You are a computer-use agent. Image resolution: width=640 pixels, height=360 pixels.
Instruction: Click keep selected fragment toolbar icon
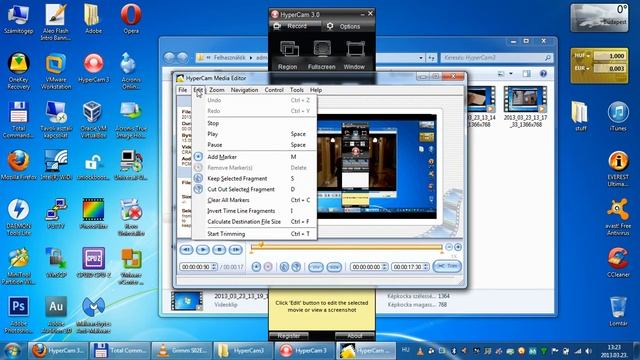pos(284,267)
